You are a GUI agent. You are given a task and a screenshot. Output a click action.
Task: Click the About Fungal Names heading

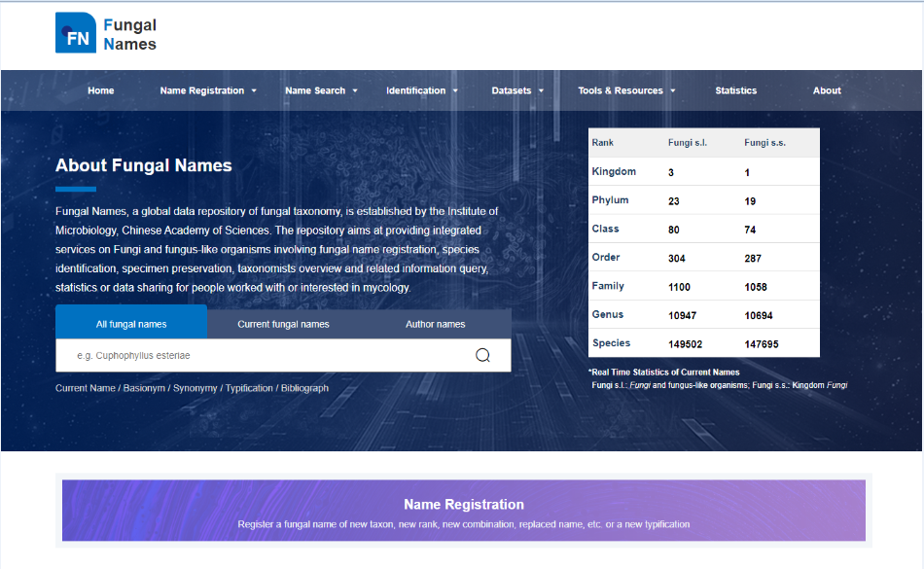[144, 165]
